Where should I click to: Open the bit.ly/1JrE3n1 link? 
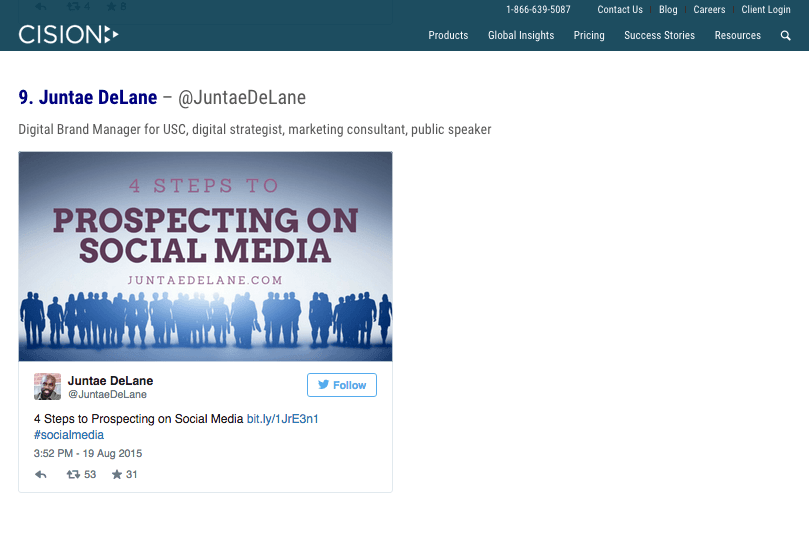[282, 419]
